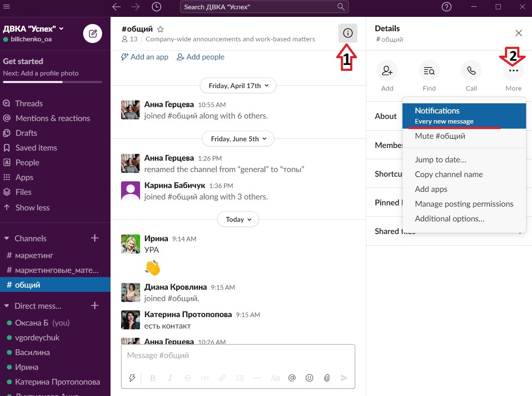
Task: Expand the About section in Details
Action: coord(386,116)
